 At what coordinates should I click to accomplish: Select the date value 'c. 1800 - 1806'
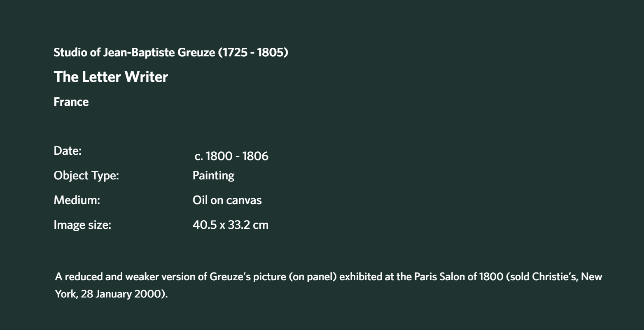click(x=231, y=156)
